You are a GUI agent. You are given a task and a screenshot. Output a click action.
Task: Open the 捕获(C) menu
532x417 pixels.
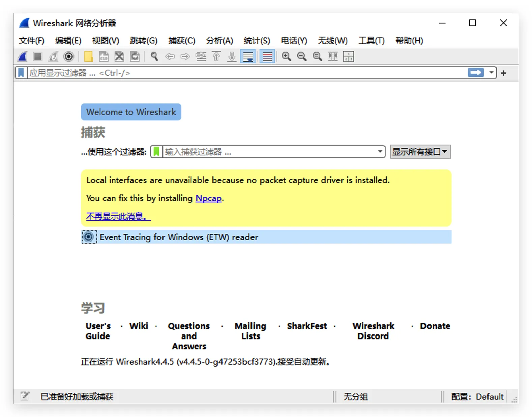[x=182, y=41]
